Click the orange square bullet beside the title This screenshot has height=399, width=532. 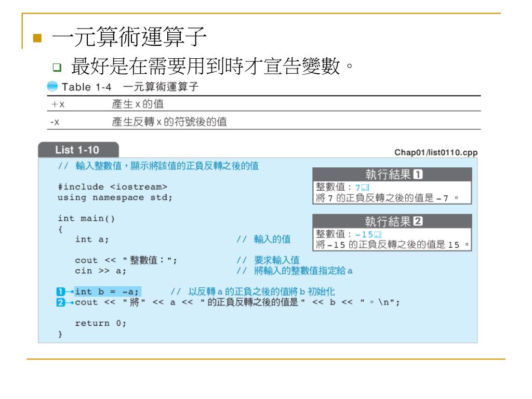pyautogui.click(x=37, y=37)
